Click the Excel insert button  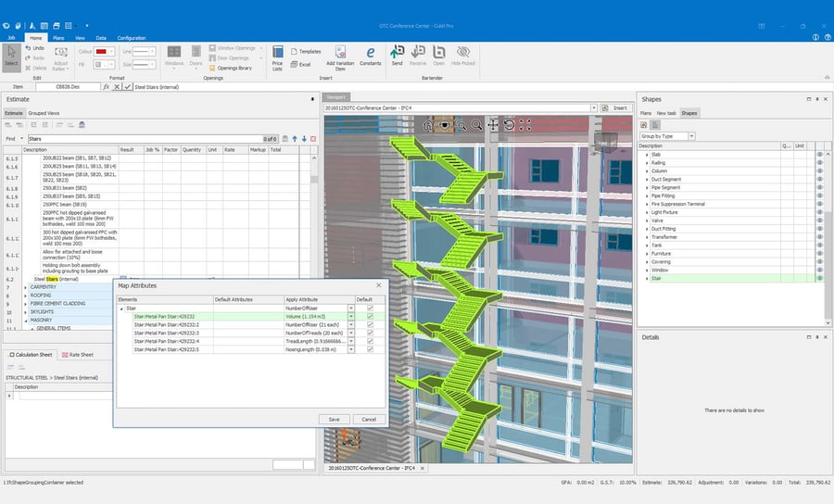click(x=300, y=64)
